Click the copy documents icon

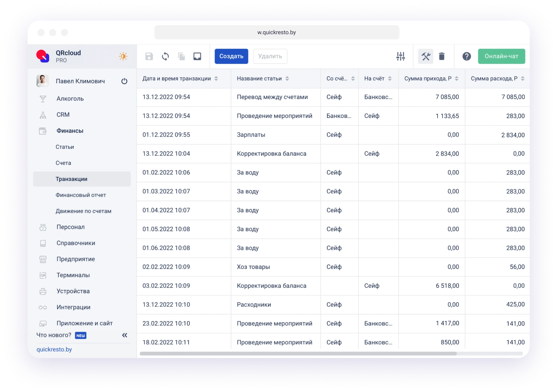tap(181, 56)
